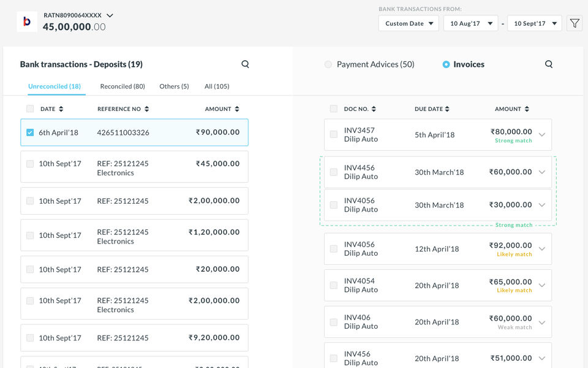Select the Invoices radio option
The image size is (588, 368).
click(x=446, y=64)
